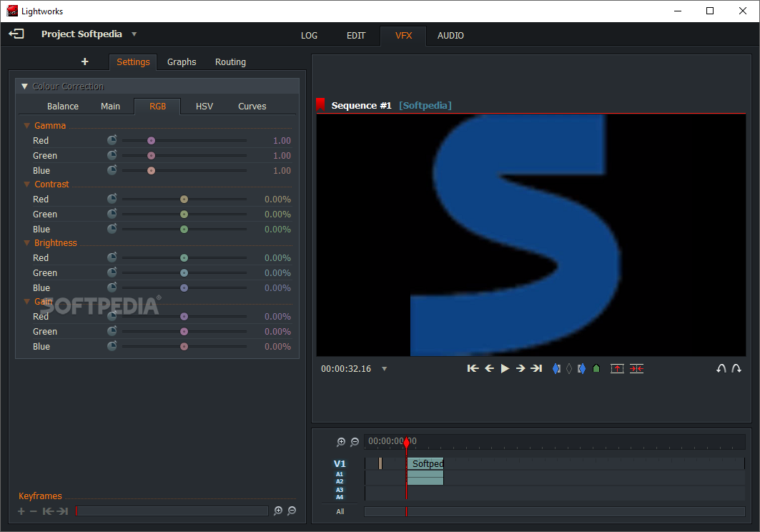Collapse the Contrast section
The width and height of the screenshot is (760, 532).
click(26, 184)
